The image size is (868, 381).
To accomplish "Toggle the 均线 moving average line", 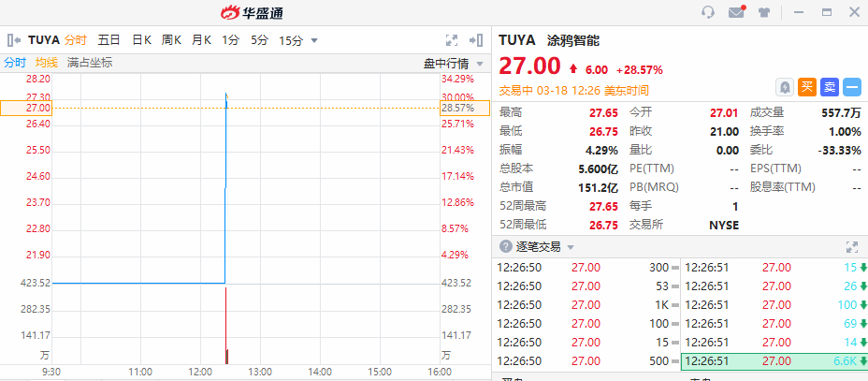I will coord(47,63).
